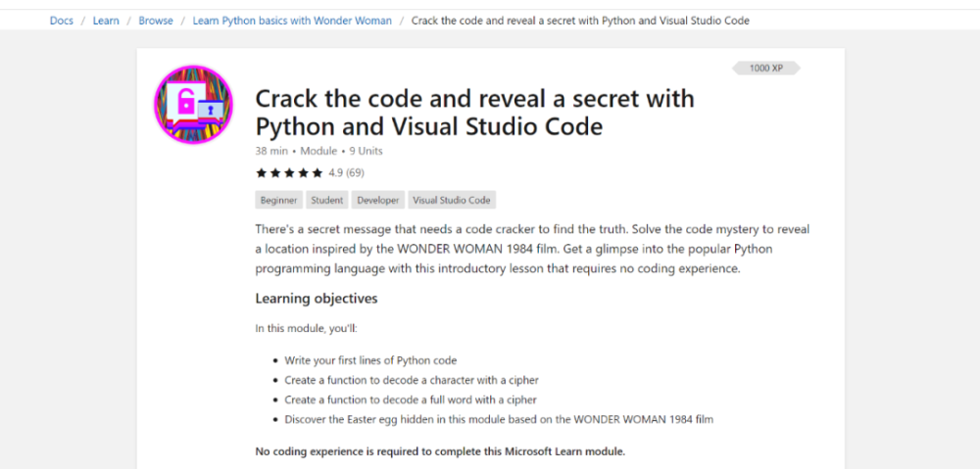
Task: Click the 1000 XP badge
Action: 765,69
